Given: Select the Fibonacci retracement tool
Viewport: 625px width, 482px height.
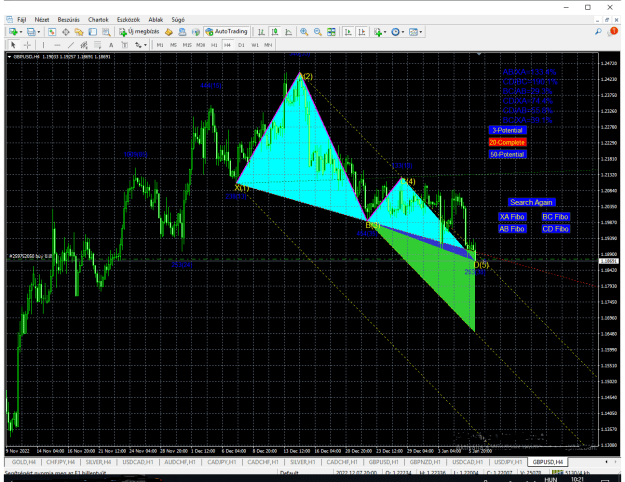Looking at the screenshot, I should [x=97, y=45].
